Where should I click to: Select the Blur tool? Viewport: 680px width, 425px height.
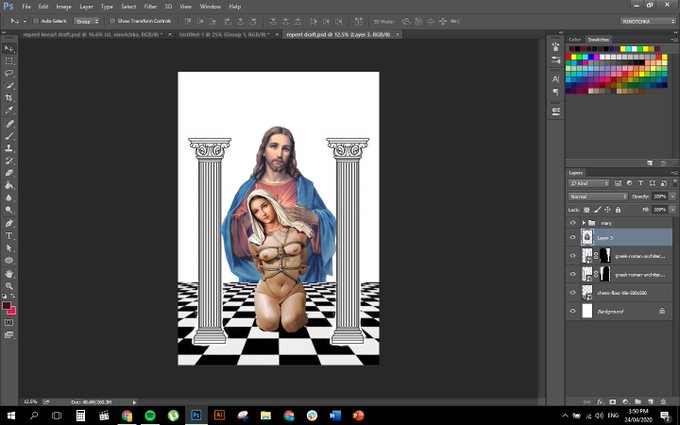click(9, 197)
